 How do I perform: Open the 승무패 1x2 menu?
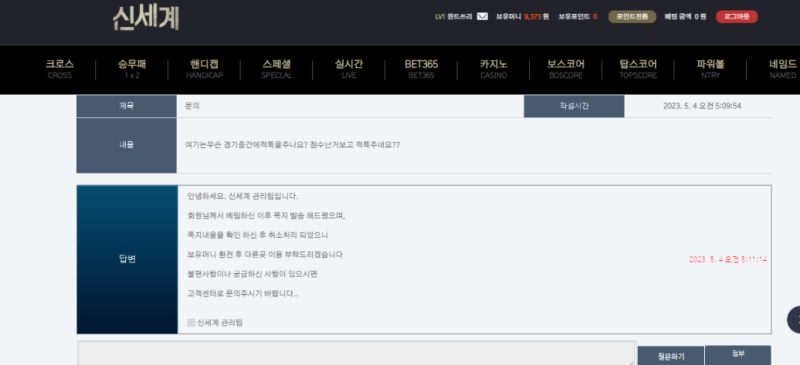(x=132, y=69)
